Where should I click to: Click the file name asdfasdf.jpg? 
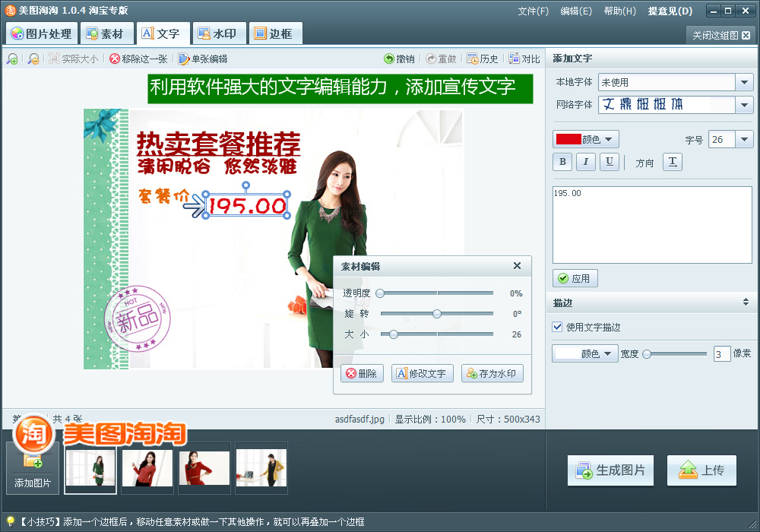(359, 419)
